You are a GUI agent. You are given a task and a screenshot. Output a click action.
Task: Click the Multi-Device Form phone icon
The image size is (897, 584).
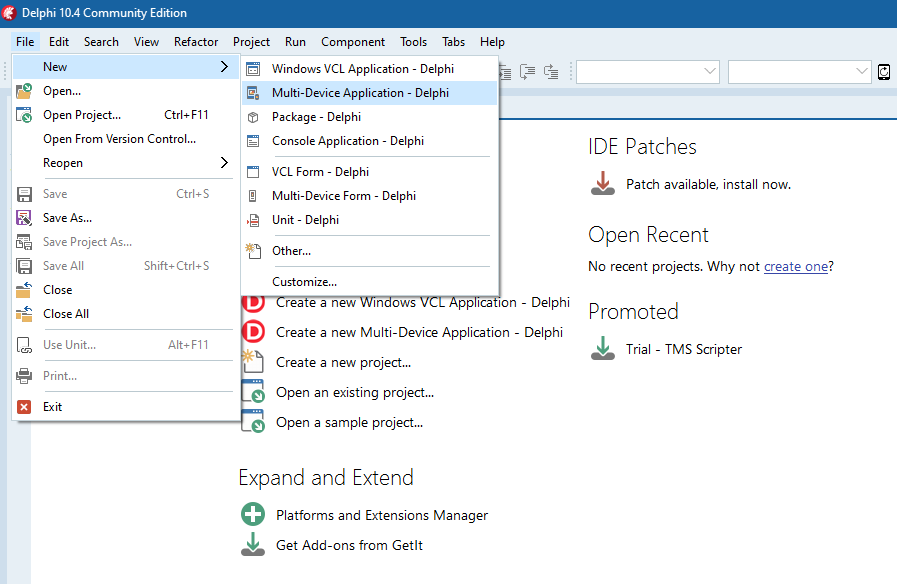click(252, 196)
